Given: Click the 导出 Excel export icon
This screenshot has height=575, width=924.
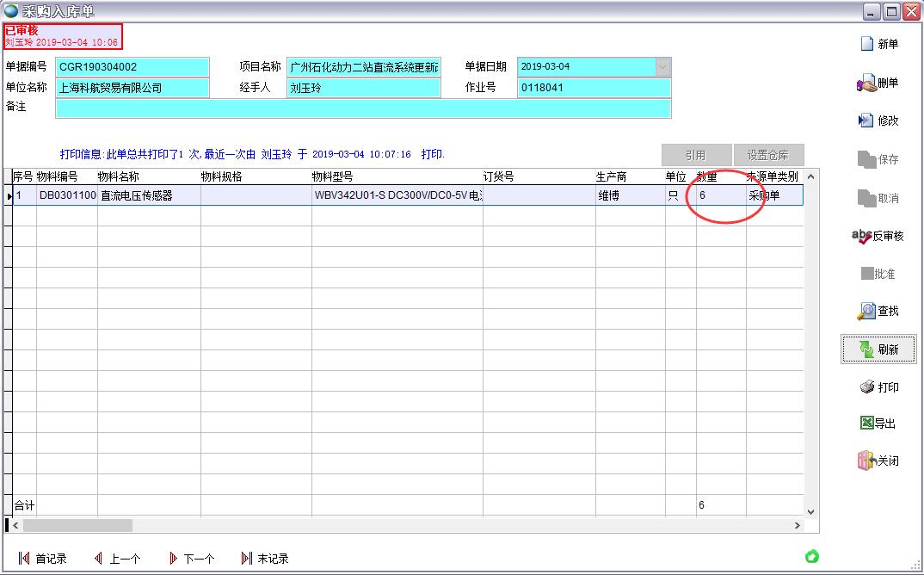Looking at the screenshot, I should [879, 424].
